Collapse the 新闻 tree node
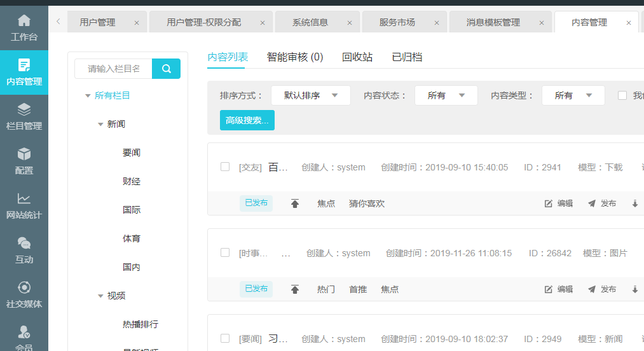644x351 pixels. click(100, 125)
